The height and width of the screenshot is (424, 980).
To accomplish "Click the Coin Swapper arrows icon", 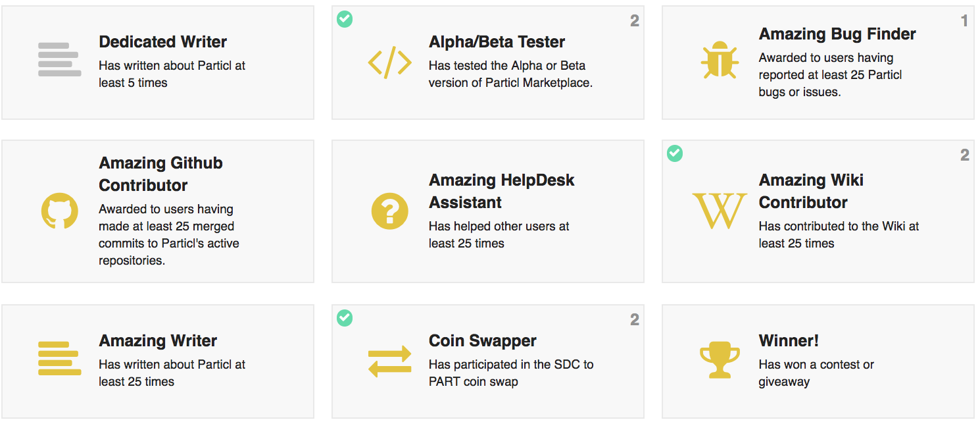I will coord(389,361).
